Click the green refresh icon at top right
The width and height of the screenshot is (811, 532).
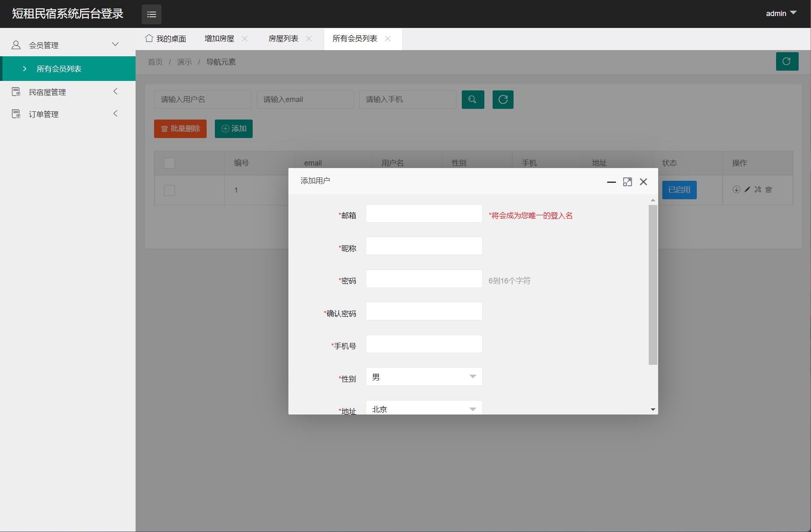pyautogui.click(x=787, y=61)
